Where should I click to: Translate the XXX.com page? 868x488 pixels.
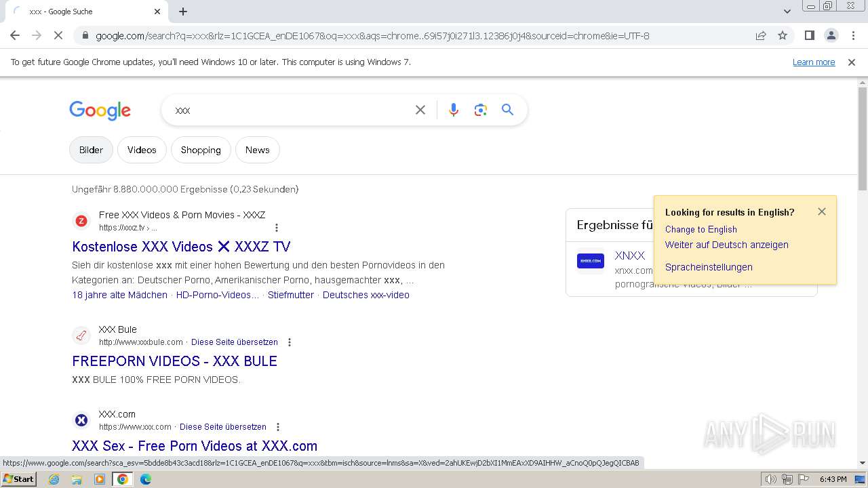coord(223,427)
